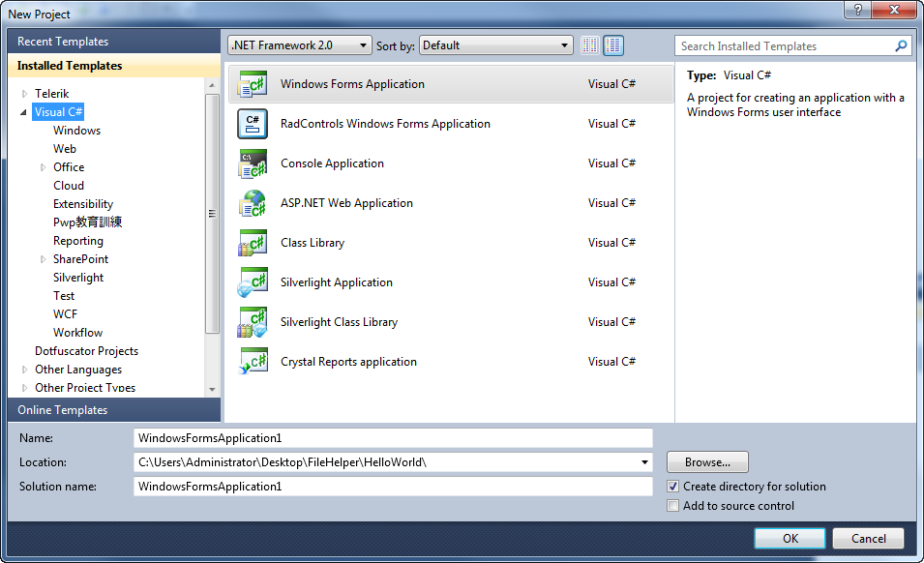The height and width of the screenshot is (563, 924).
Task: Select the Installed Templates section
Action: (x=114, y=66)
